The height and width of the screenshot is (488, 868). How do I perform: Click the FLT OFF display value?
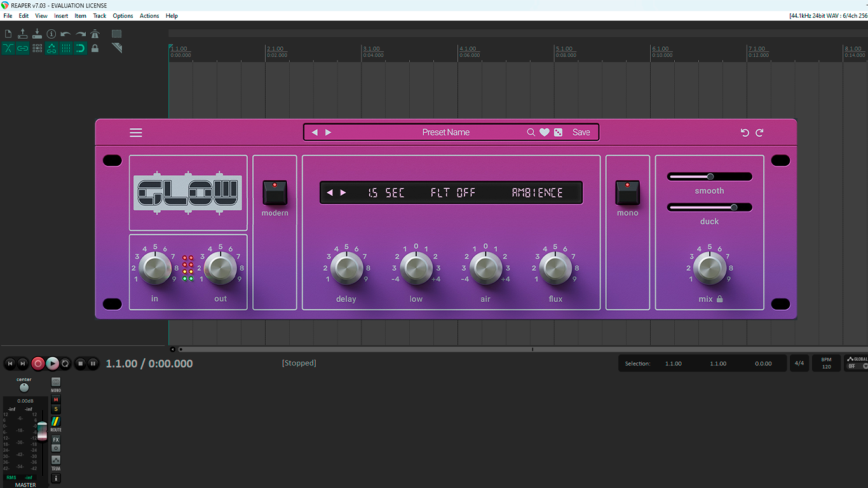(453, 193)
